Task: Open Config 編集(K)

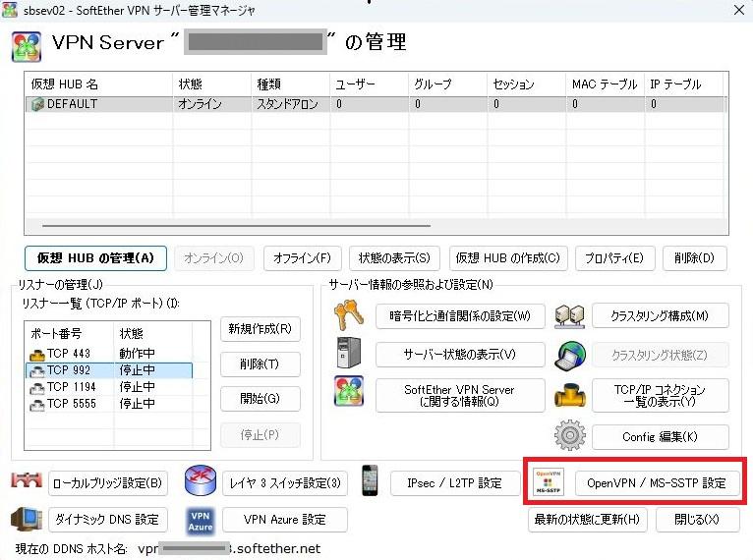Action: (661, 437)
